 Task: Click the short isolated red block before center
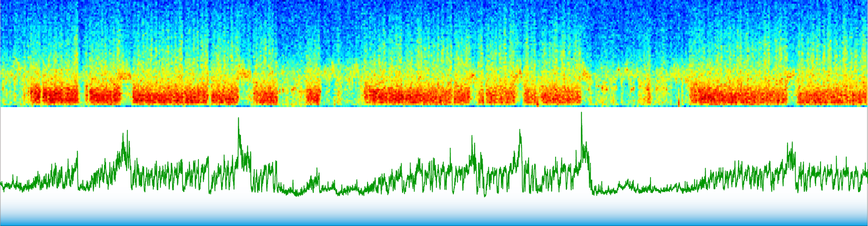click(313, 95)
